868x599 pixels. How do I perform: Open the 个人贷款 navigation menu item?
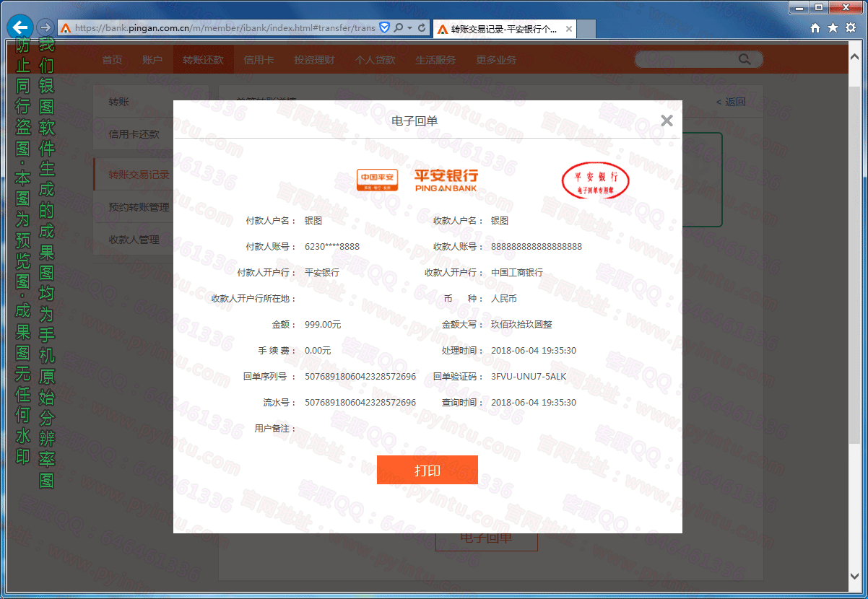click(375, 60)
